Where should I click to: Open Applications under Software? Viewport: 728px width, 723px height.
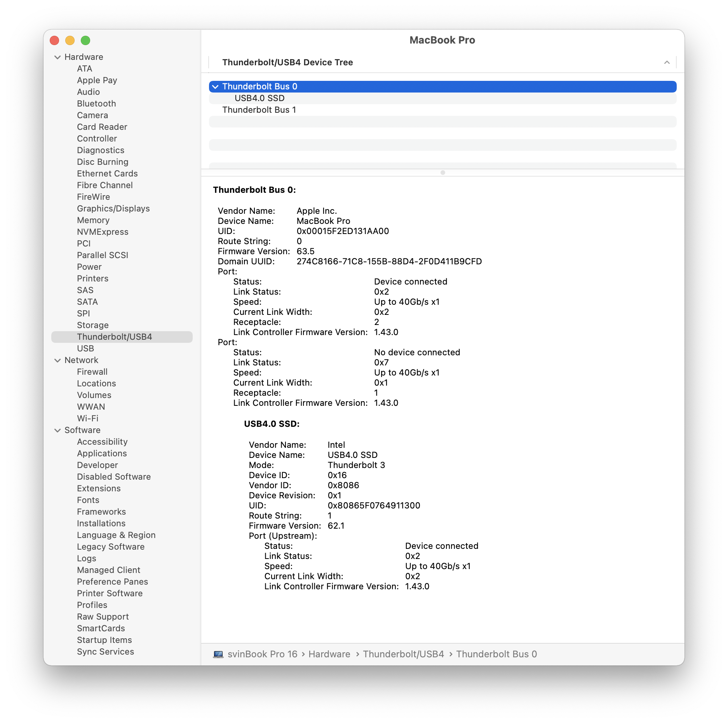pyautogui.click(x=102, y=454)
